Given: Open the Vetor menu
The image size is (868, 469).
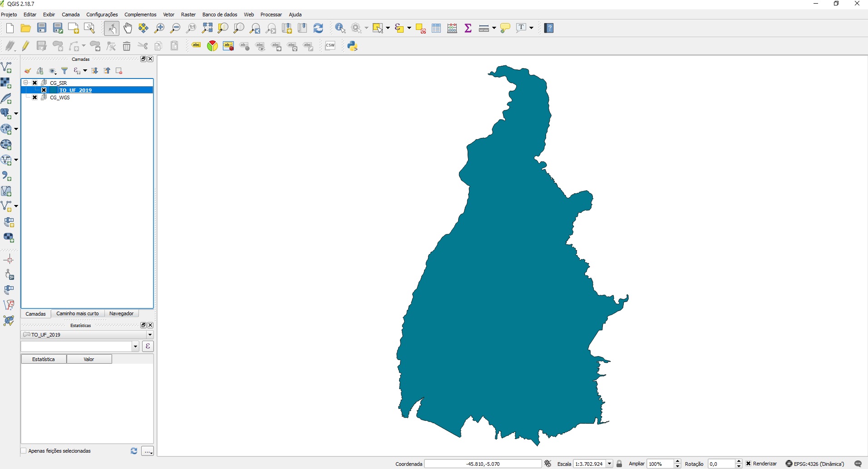Looking at the screenshot, I should (x=169, y=15).
